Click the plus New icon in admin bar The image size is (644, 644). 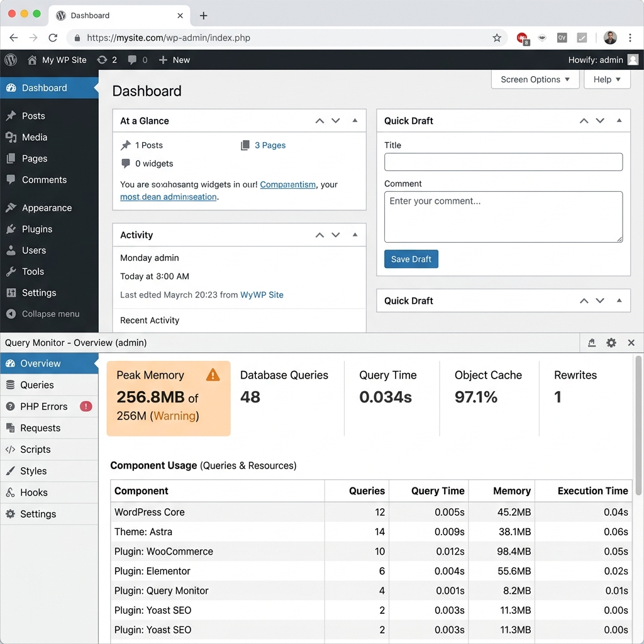(163, 60)
